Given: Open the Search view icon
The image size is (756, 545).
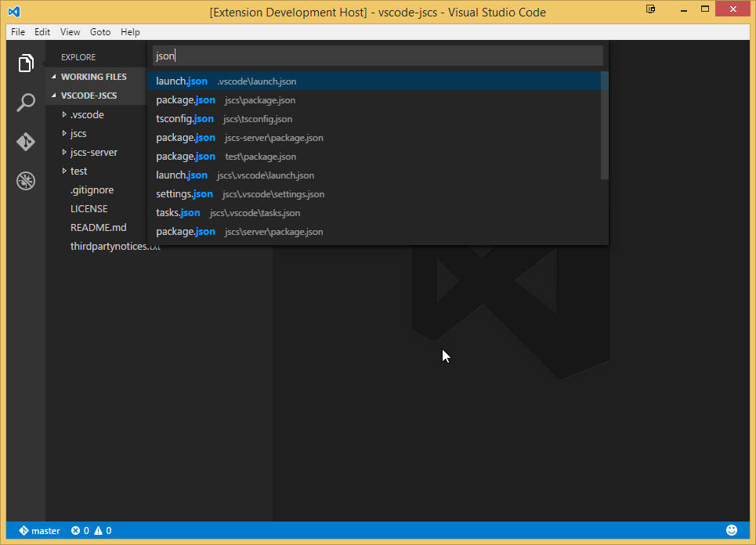Looking at the screenshot, I should point(26,102).
